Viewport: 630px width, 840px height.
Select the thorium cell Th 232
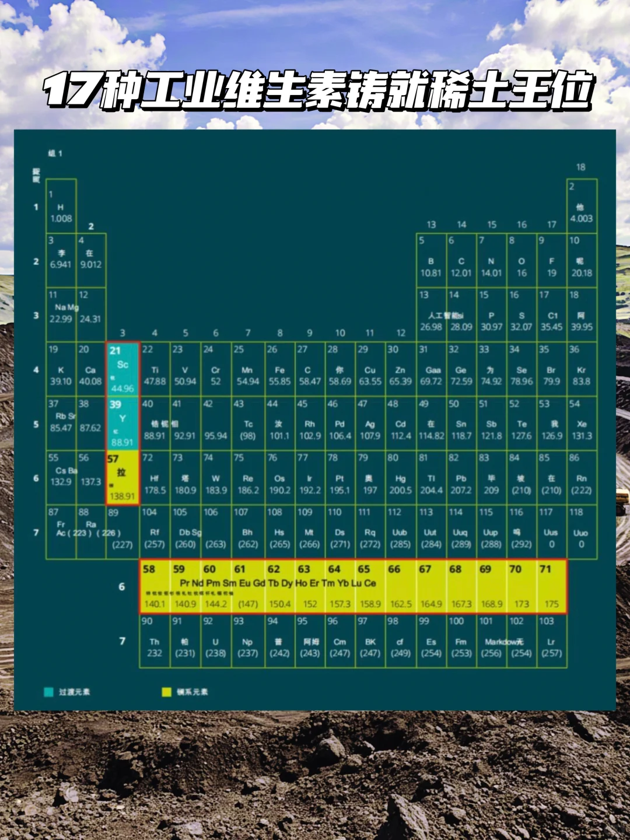coord(155,640)
